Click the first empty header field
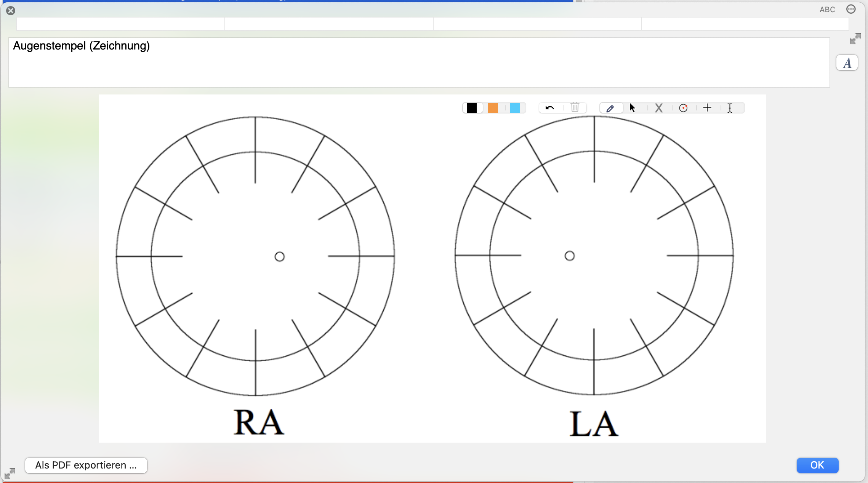Image resolution: width=868 pixels, height=483 pixels. pos(120,24)
